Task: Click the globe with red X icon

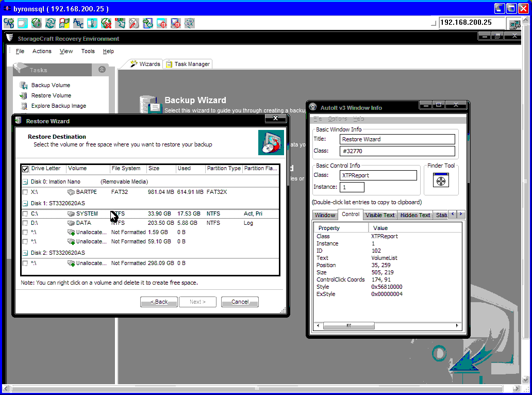Action: coord(106,23)
